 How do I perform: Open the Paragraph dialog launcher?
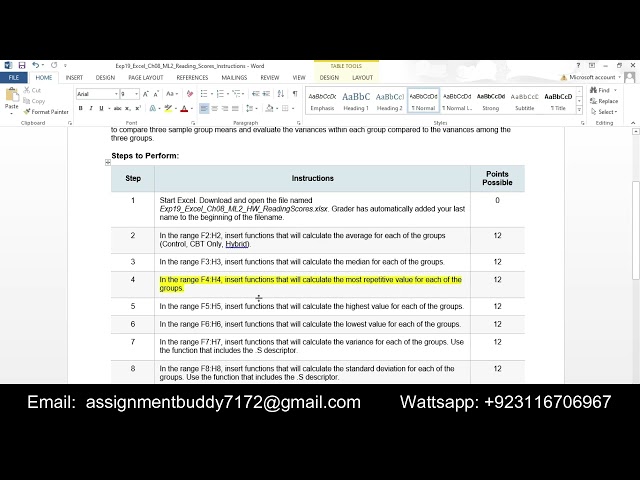(298, 123)
